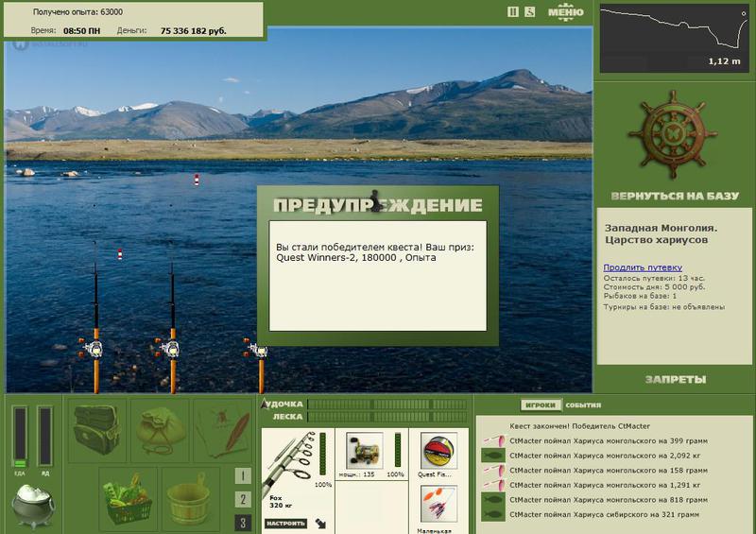This screenshot has width=756, height=534.
Task: Click the lure icon beside 399 грамм entry
Action: click(493, 440)
